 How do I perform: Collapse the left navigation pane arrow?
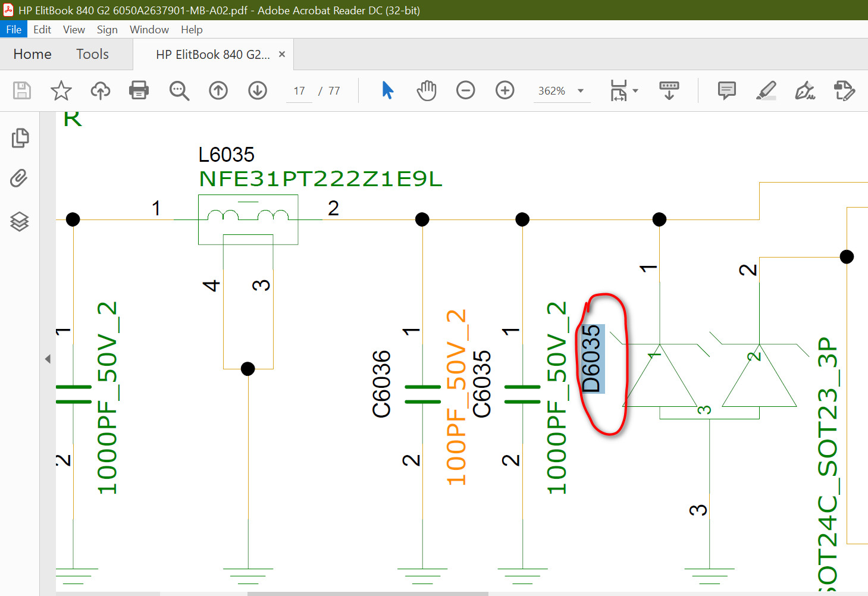48,359
